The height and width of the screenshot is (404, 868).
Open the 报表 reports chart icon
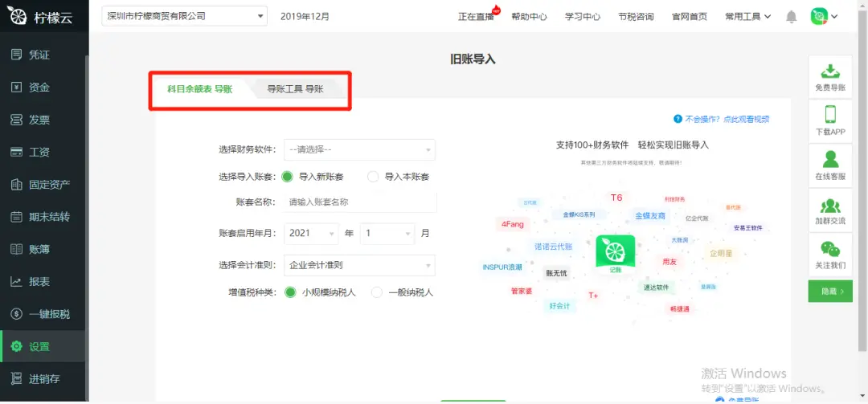point(17,282)
